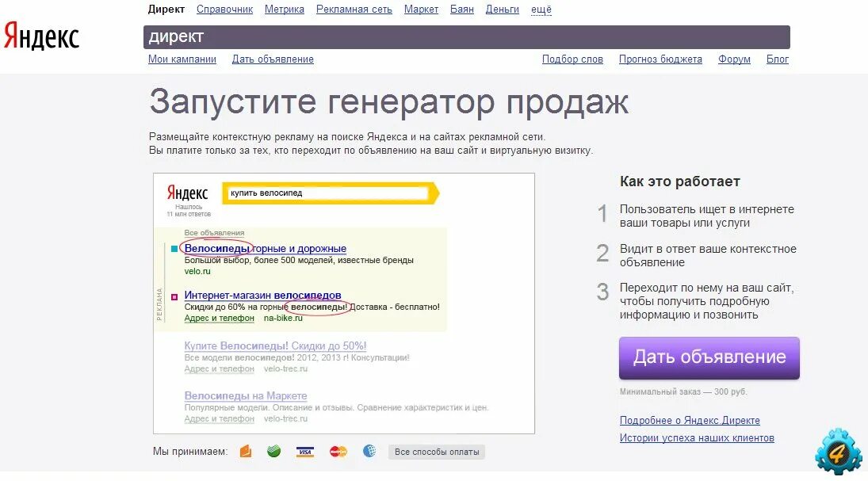
Task: Click step text Видит в ответ ваше контекстное объявление
Action: (708, 256)
